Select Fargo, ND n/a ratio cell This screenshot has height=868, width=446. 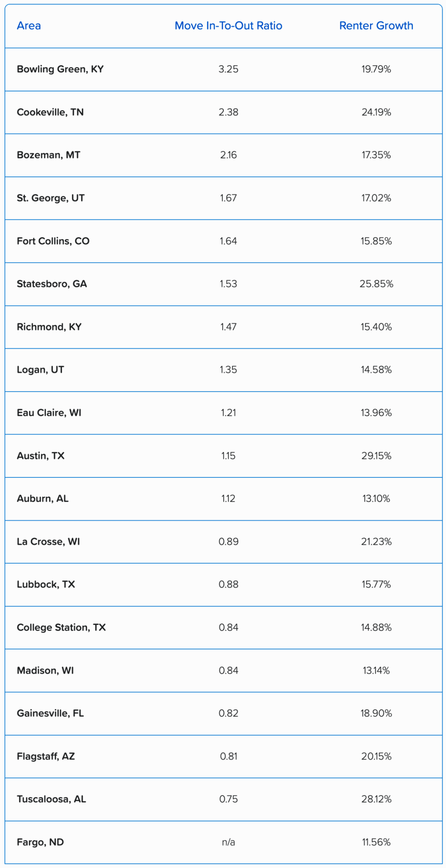pyautogui.click(x=228, y=842)
